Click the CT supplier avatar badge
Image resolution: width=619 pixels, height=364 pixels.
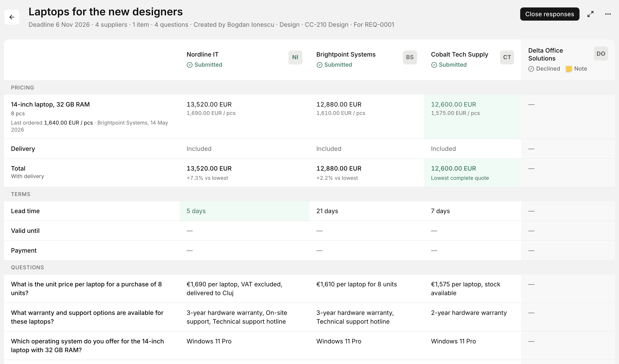(507, 57)
